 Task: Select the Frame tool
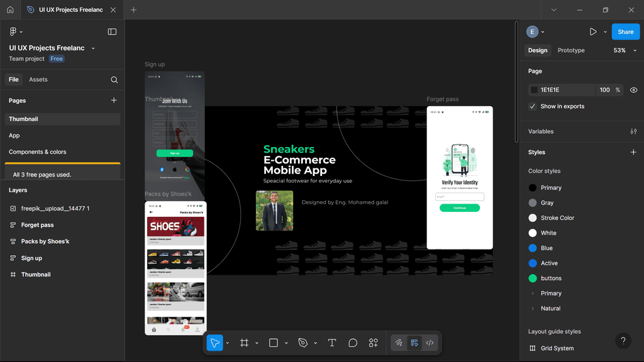(x=244, y=343)
